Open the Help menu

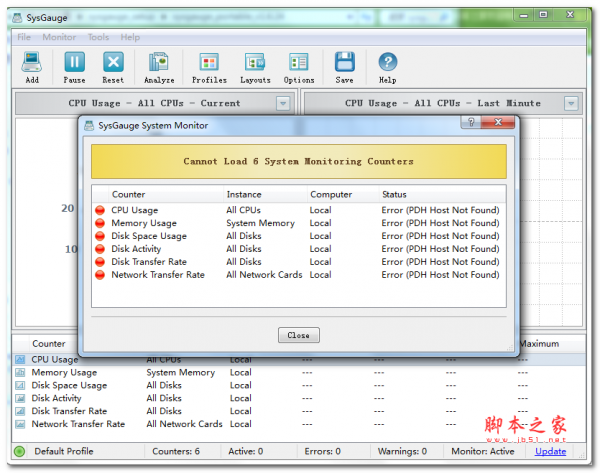[130, 37]
